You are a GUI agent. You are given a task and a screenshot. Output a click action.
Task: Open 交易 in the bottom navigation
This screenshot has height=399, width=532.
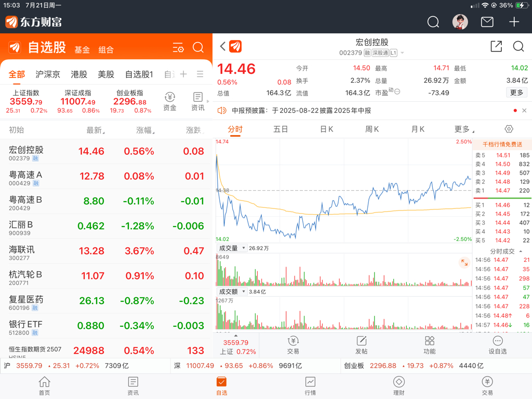coord(487,386)
